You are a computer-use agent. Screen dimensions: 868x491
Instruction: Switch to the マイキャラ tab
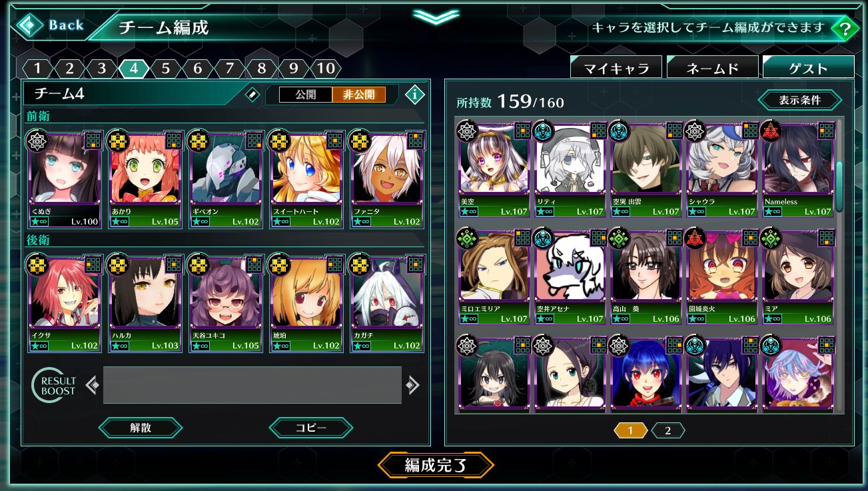pos(616,68)
